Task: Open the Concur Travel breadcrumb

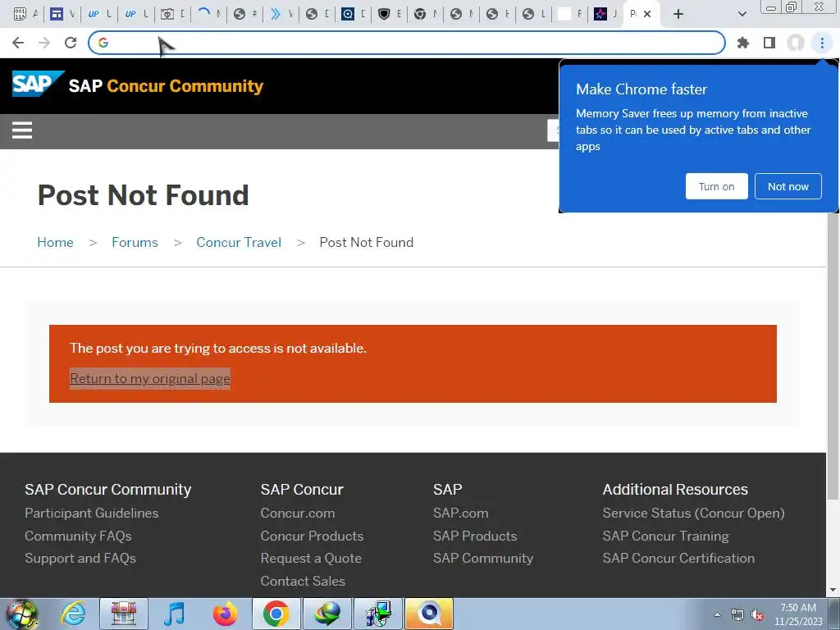Action: coord(239,242)
